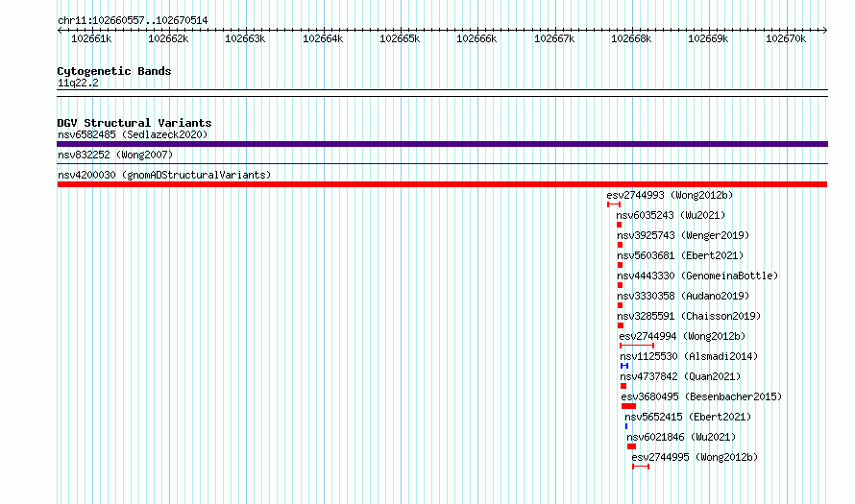This screenshot has height=504, width=855.
Task: Click the nsv6582485 (Sedlazeck2020) variant label
Action: 133,134
